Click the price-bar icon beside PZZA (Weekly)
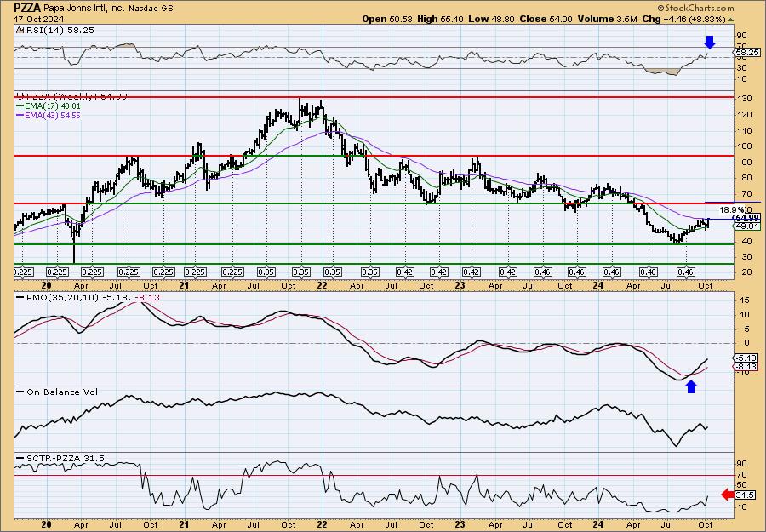Viewport: 766px width, 532px height. pos(19,96)
